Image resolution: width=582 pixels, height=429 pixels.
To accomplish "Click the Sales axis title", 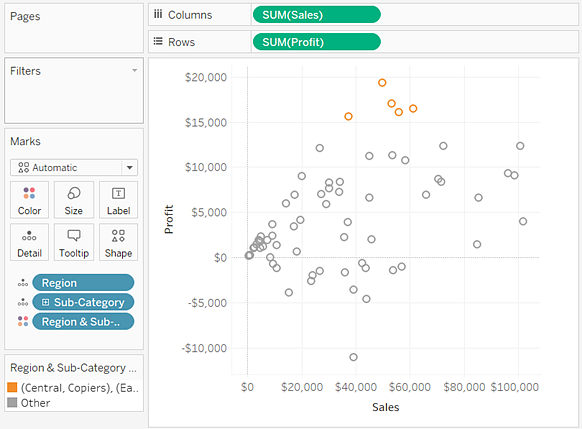I will tap(386, 407).
